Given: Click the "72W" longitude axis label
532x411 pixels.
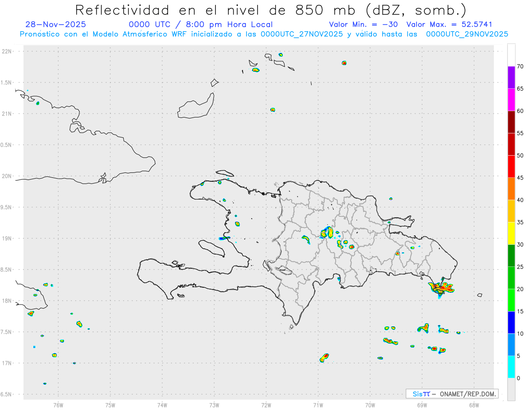Looking at the screenshot, I should pos(266,405).
